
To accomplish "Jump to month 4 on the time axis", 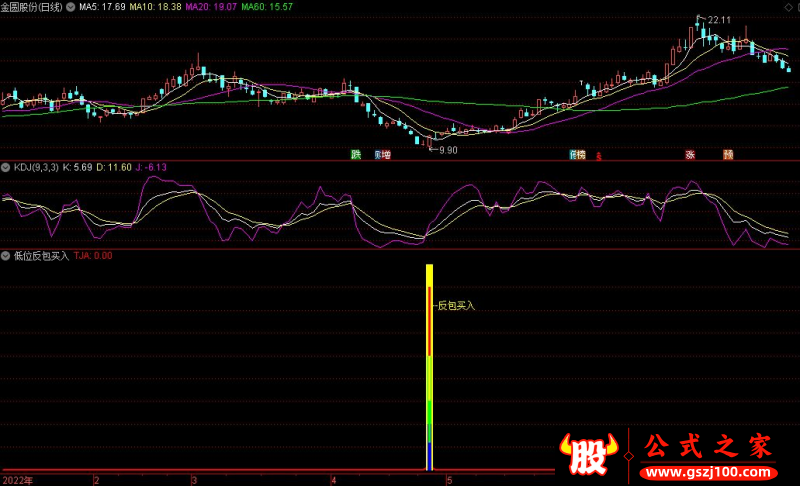I will (x=334, y=480).
